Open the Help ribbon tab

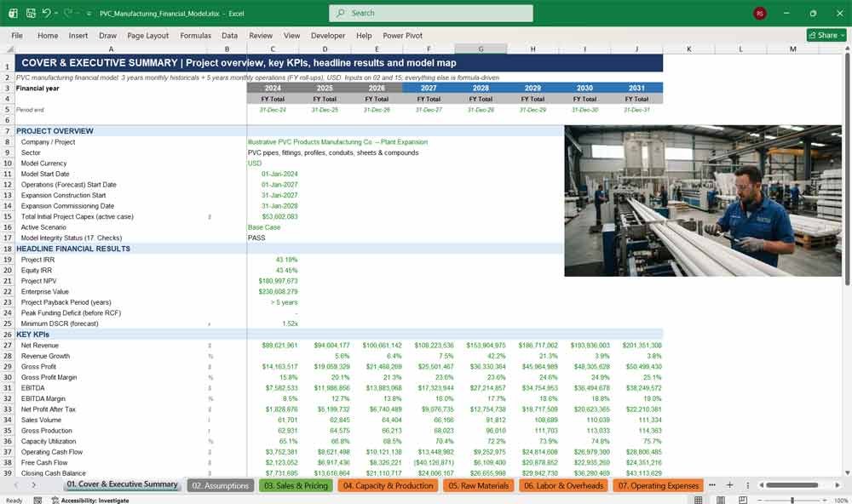pos(364,35)
